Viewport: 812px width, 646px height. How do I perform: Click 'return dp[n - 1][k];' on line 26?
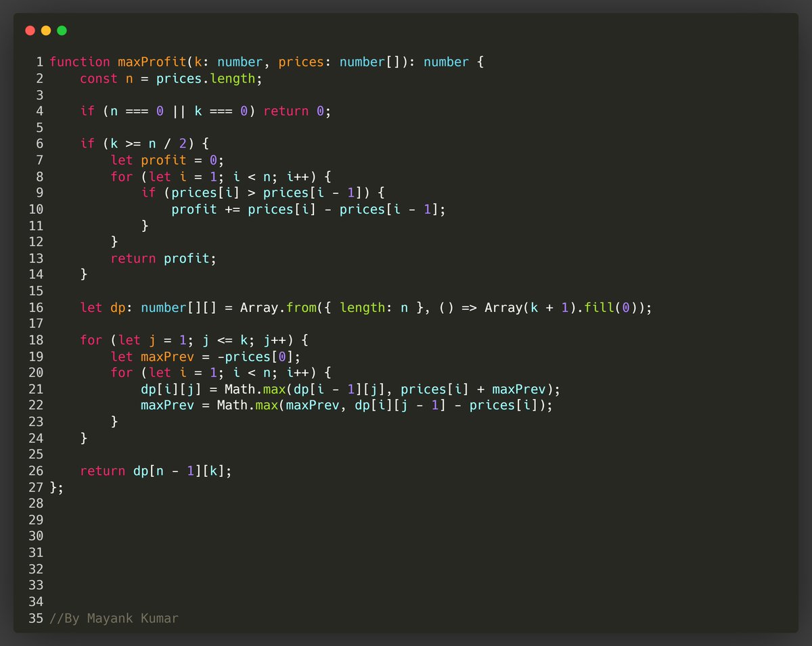tap(156, 471)
